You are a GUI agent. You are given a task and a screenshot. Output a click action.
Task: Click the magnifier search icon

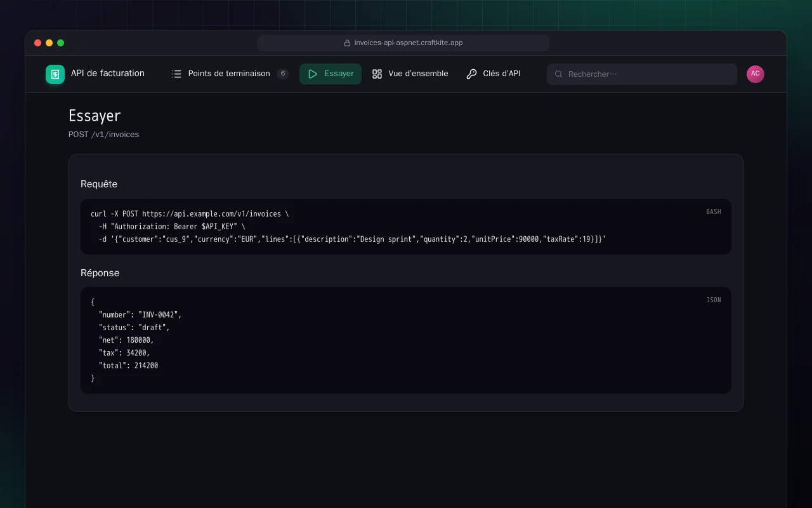tap(559, 74)
